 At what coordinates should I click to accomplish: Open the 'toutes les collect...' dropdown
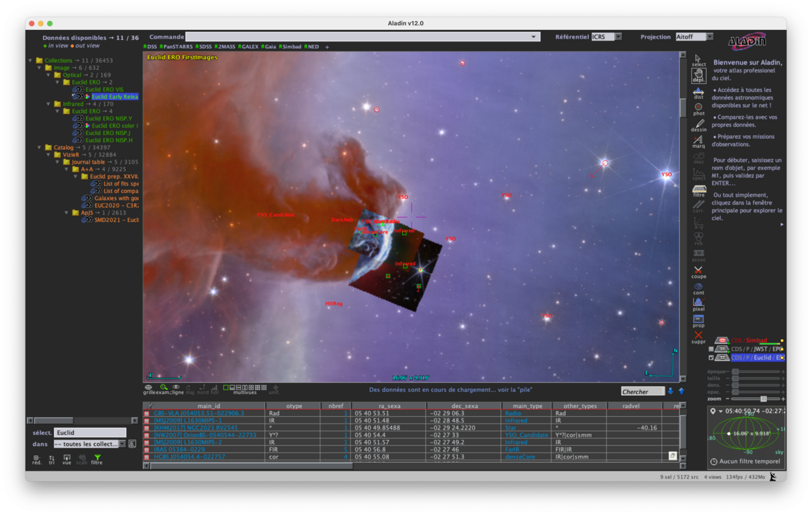(90, 444)
